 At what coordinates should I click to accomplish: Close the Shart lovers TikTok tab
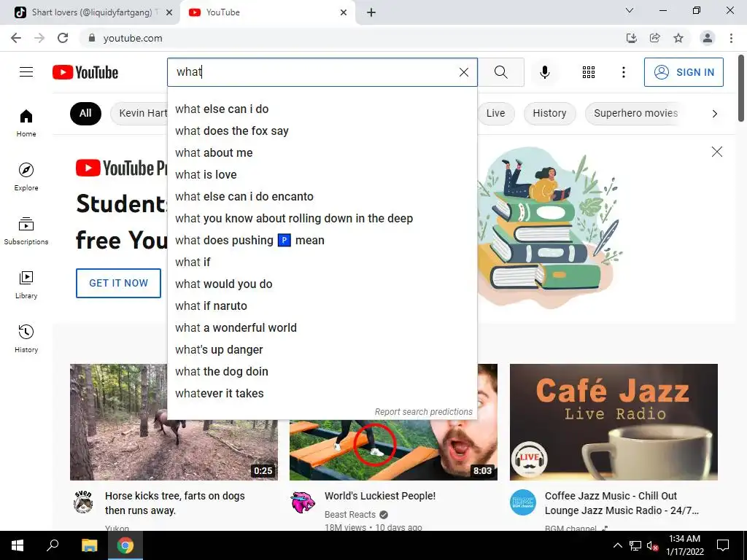(x=169, y=12)
